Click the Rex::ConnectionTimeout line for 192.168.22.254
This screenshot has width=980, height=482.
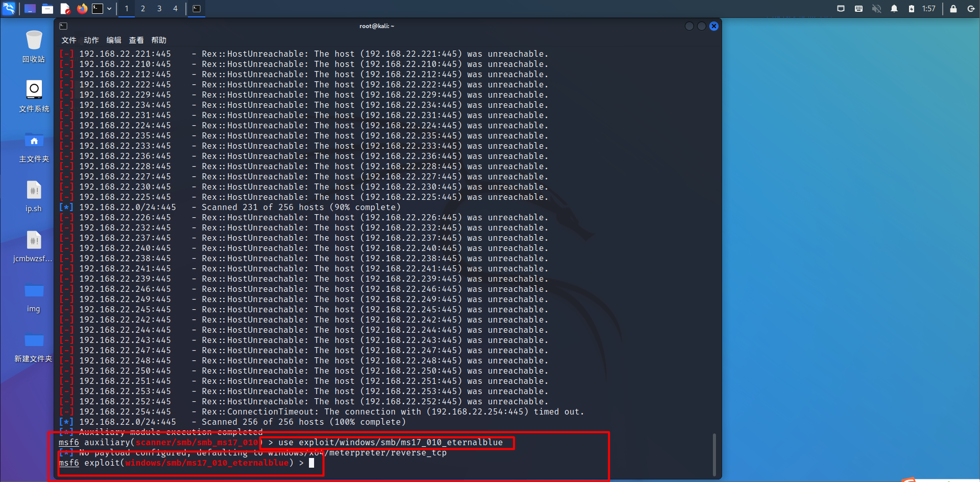[322, 412]
